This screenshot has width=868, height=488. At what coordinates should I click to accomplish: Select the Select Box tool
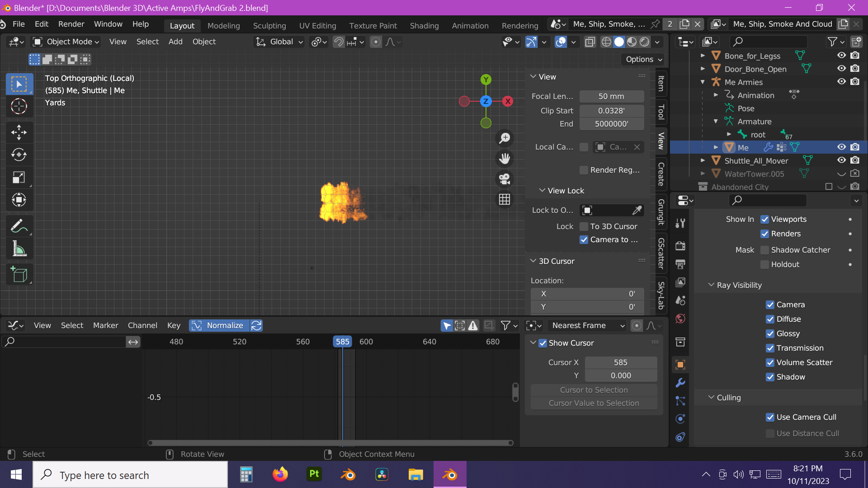pos(19,84)
